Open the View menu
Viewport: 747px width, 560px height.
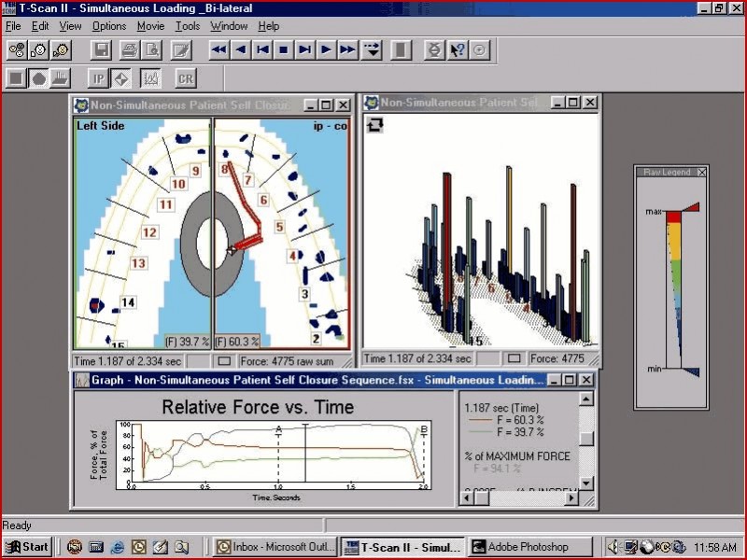(x=70, y=26)
